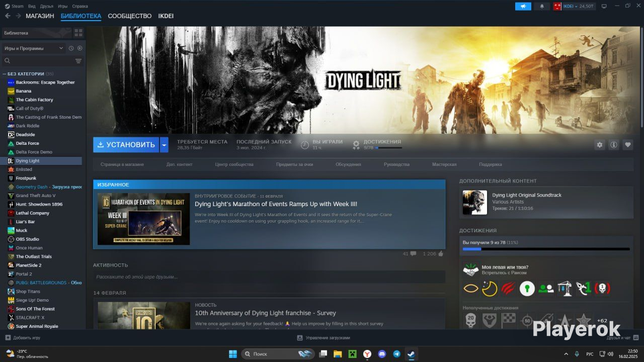Click the red IKDEI profile avatar
Image resolution: width=644 pixels, height=362 pixels.
pos(557,6)
